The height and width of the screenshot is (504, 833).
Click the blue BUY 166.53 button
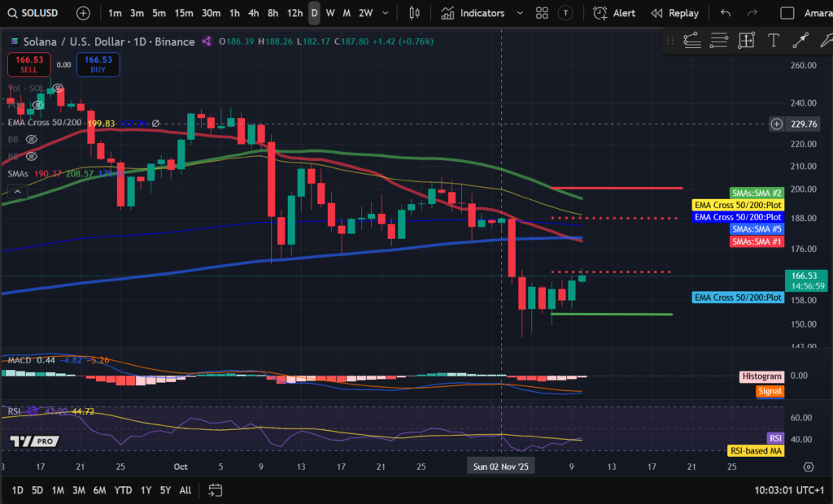pos(98,64)
